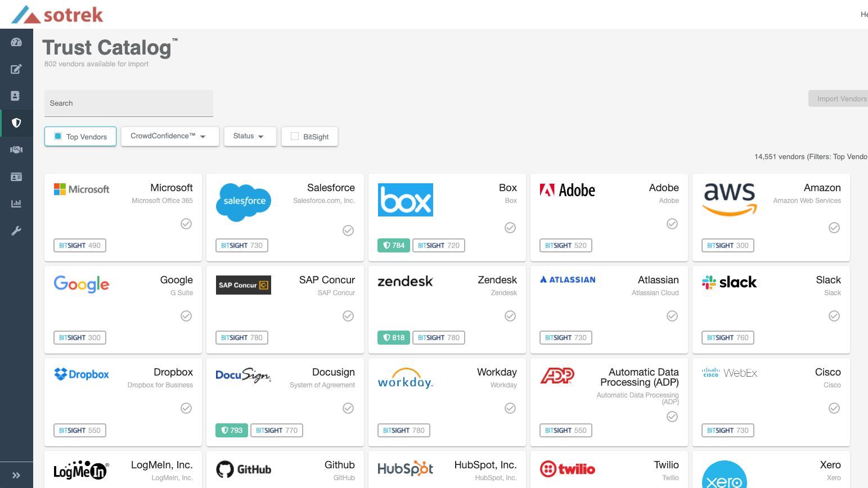
Task: Click Workday BitSight 780 badge
Action: pyautogui.click(x=404, y=431)
